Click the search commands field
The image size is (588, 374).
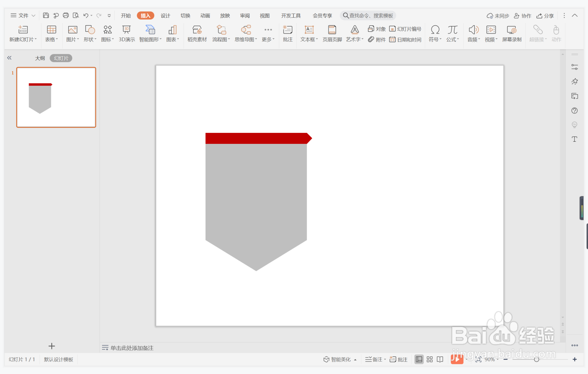point(368,16)
